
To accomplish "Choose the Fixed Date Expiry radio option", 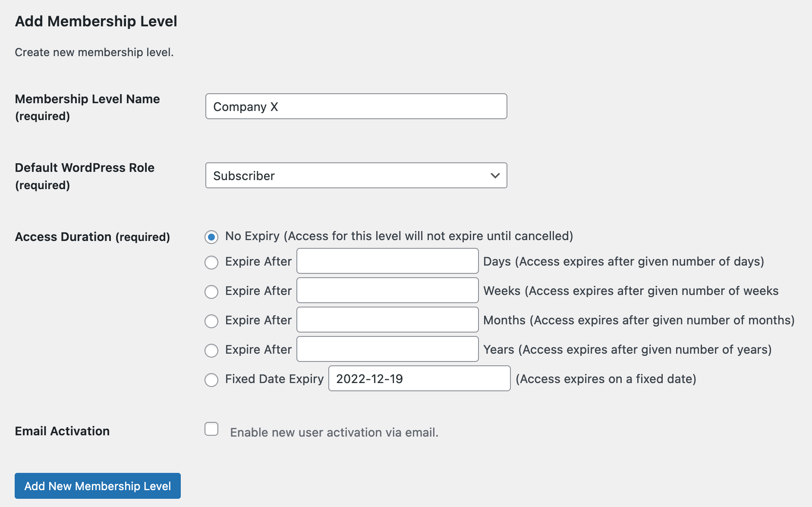I will click(x=211, y=380).
